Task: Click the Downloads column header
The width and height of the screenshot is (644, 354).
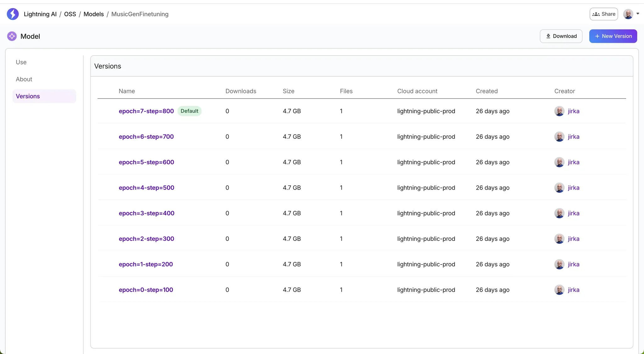Action: tap(241, 91)
